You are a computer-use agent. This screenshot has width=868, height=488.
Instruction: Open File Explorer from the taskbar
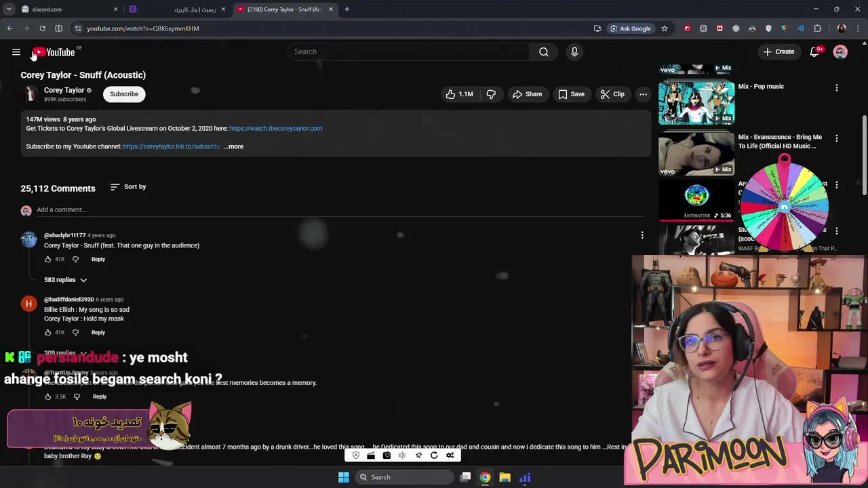(505, 477)
